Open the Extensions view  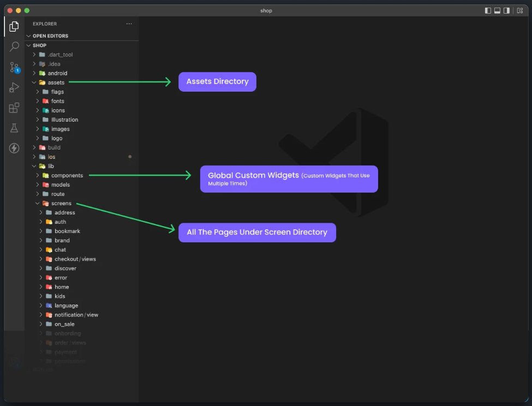(x=14, y=108)
